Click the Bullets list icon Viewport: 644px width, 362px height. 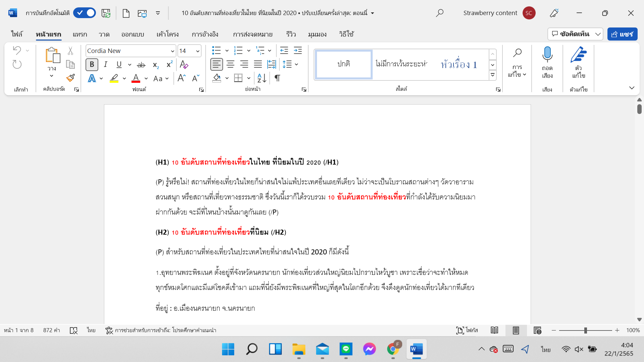click(x=216, y=51)
